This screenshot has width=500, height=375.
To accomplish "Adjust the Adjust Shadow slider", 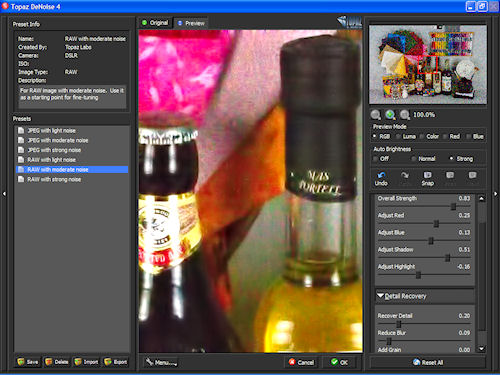I will click(448, 258).
